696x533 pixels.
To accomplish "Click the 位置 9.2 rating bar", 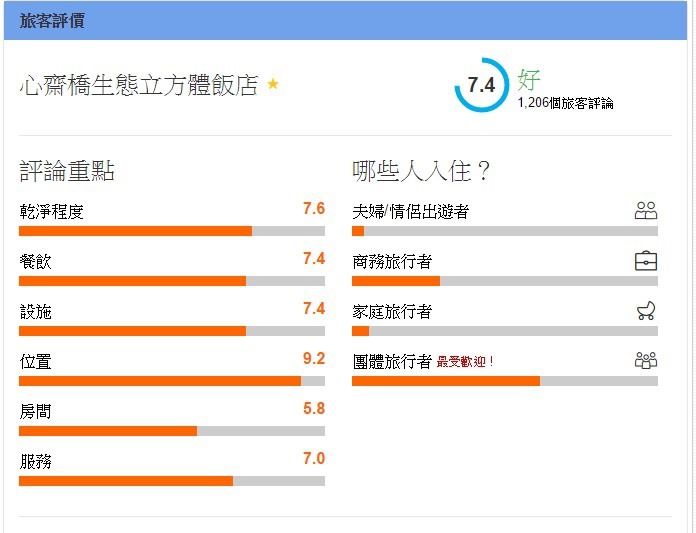I will click(x=172, y=381).
